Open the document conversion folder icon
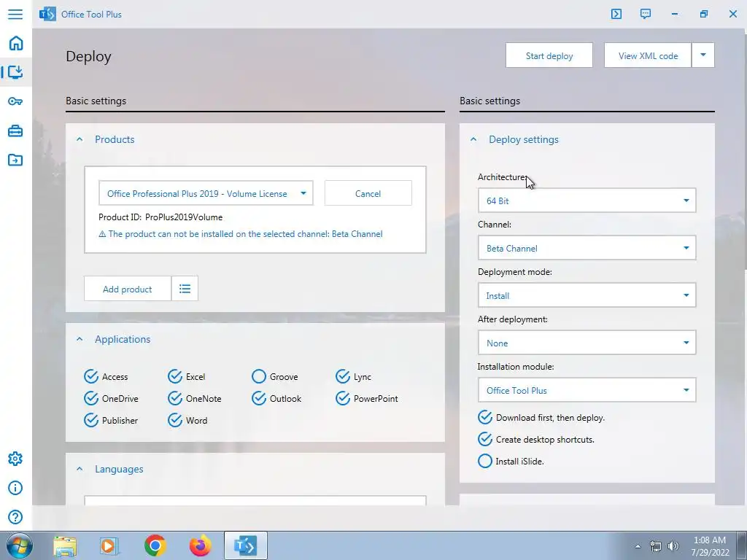This screenshot has height=560, width=747. (x=15, y=160)
